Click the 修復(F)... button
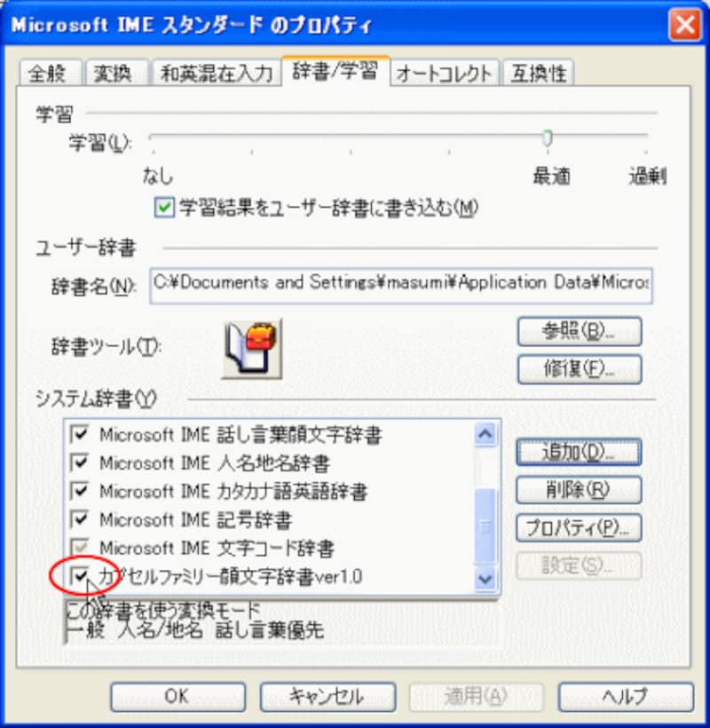The image size is (710, 728). [x=580, y=369]
